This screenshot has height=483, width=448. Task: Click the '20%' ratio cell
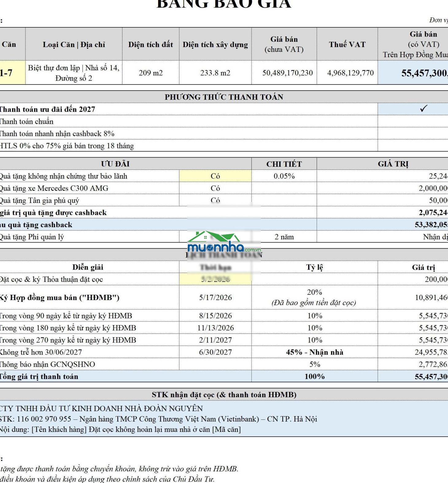pos(315,297)
